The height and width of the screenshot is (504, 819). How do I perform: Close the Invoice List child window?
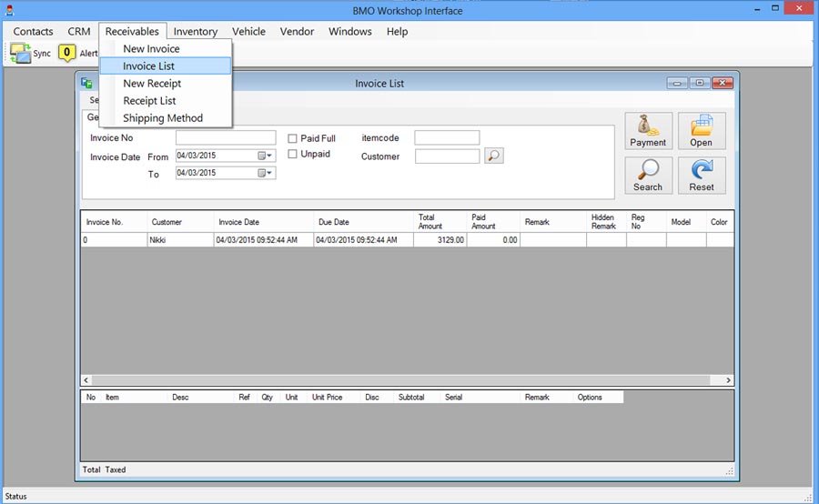coord(723,83)
